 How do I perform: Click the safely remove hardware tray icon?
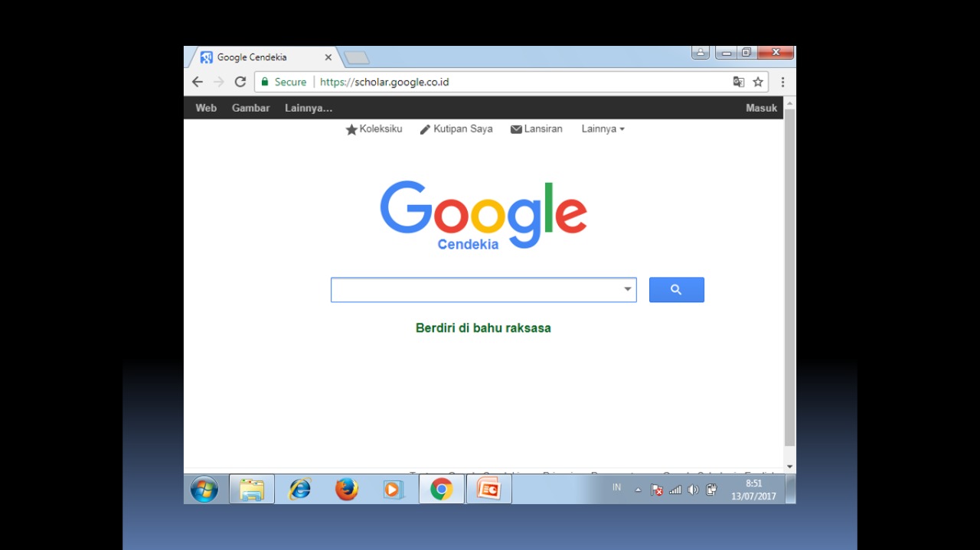coord(711,490)
